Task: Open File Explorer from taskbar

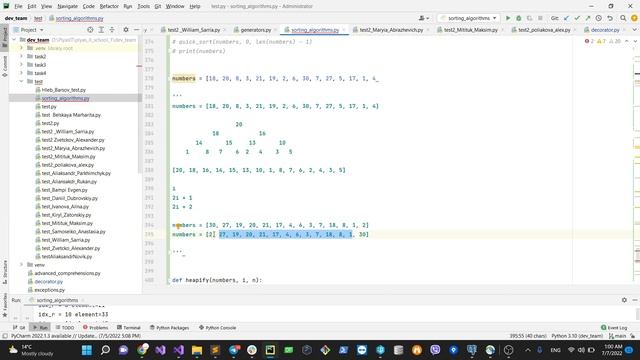Action: point(197,350)
